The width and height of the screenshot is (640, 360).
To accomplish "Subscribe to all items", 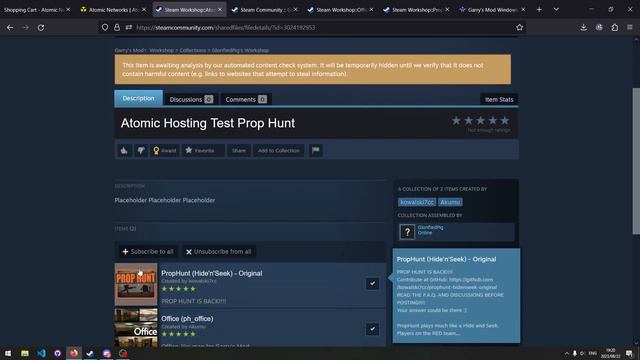I will [148, 251].
